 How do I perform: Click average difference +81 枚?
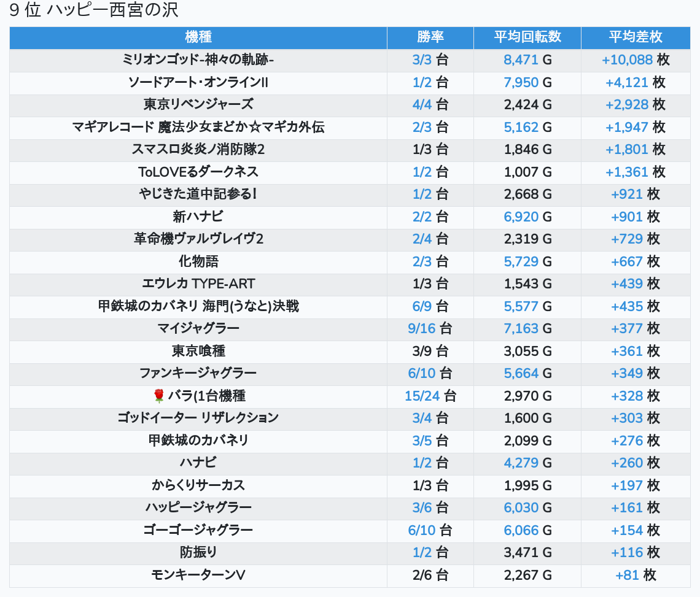[636, 575]
